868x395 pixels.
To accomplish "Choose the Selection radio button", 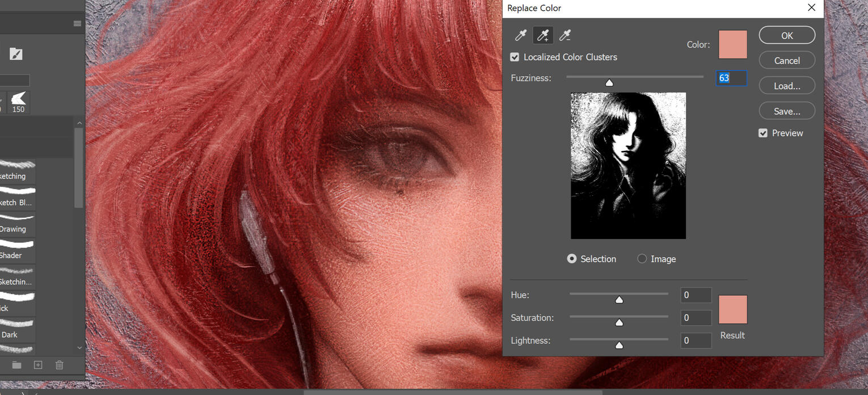I will tap(572, 259).
